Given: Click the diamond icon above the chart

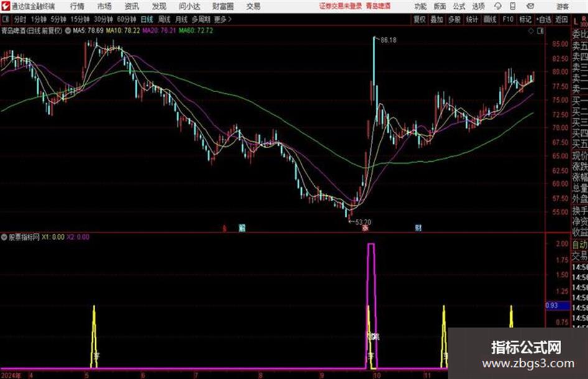Looking at the screenshot, I should coord(531,31).
